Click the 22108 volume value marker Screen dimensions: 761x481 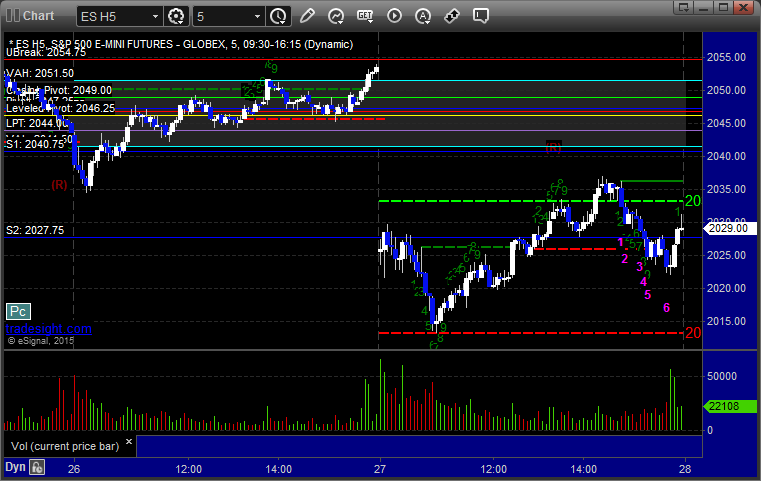click(x=729, y=406)
